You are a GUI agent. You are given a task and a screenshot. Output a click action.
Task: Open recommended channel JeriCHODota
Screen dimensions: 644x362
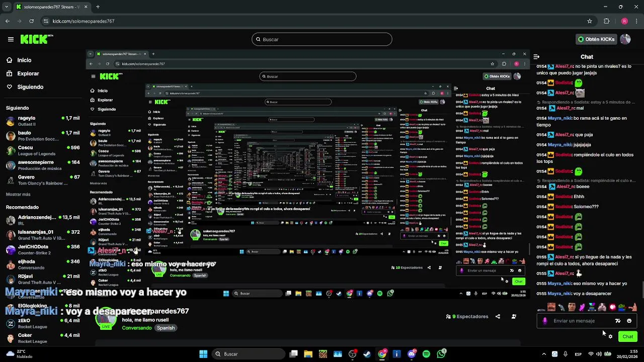point(43,249)
